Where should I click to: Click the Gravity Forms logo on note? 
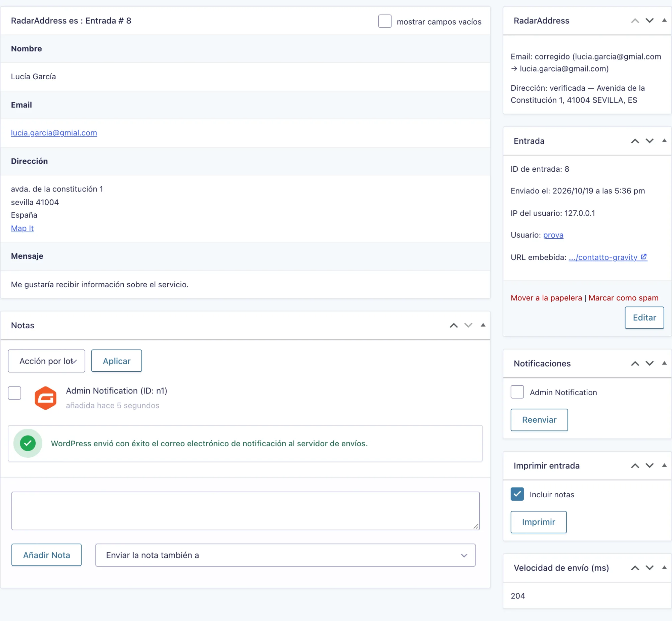tap(45, 398)
